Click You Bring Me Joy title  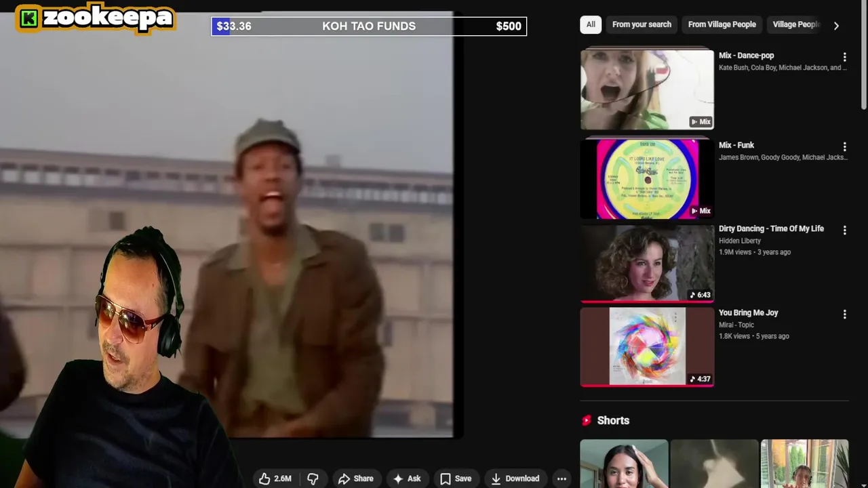[x=748, y=312]
